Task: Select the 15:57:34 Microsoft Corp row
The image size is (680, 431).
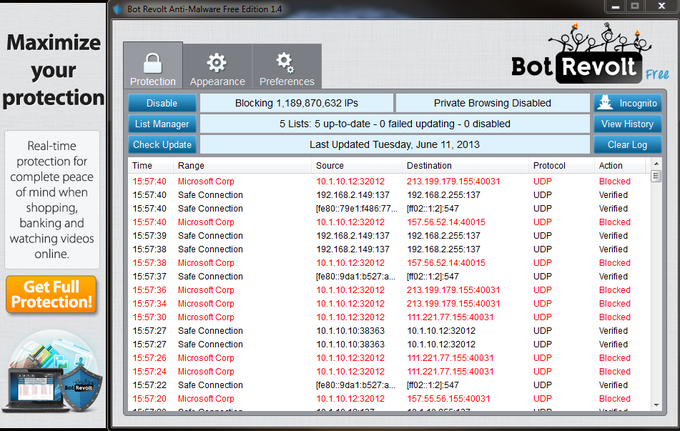Action: pos(389,304)
